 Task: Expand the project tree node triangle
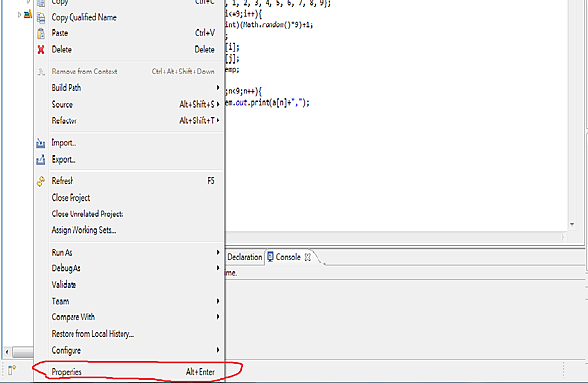click(19, 15)
